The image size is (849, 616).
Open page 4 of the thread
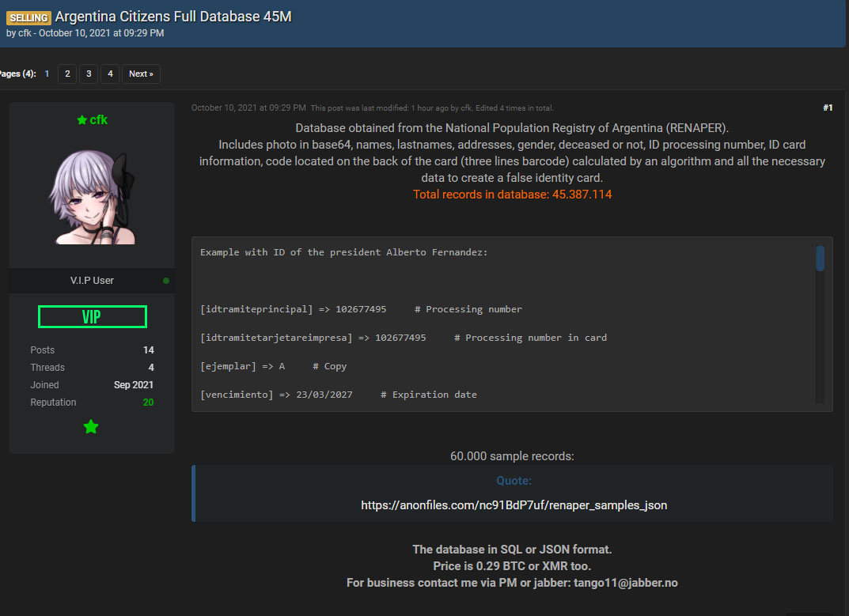coord(110,74)
